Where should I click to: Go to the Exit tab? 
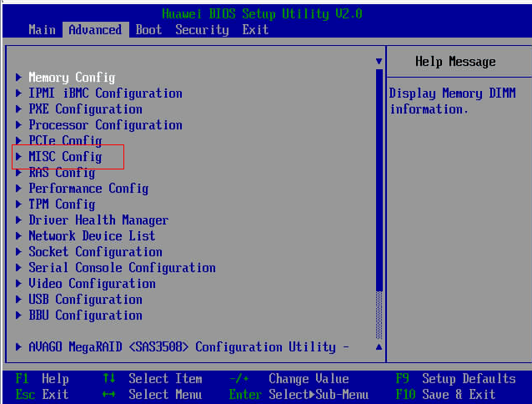[x=255, y=30]
